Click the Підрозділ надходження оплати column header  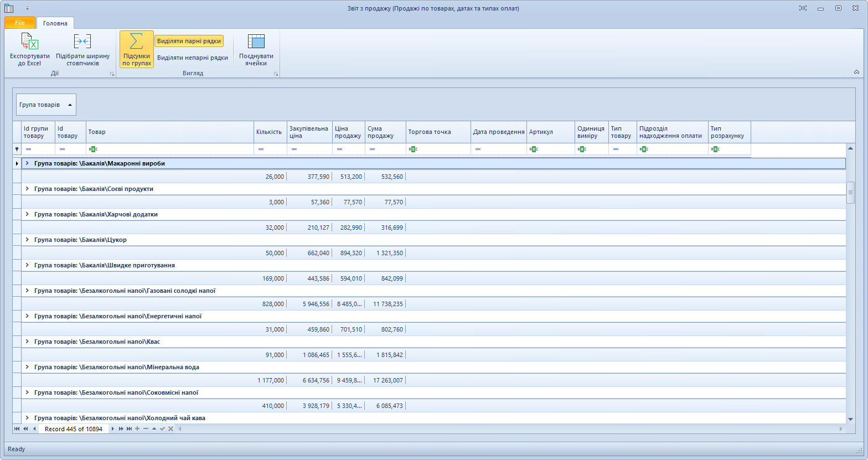(673, 132)
